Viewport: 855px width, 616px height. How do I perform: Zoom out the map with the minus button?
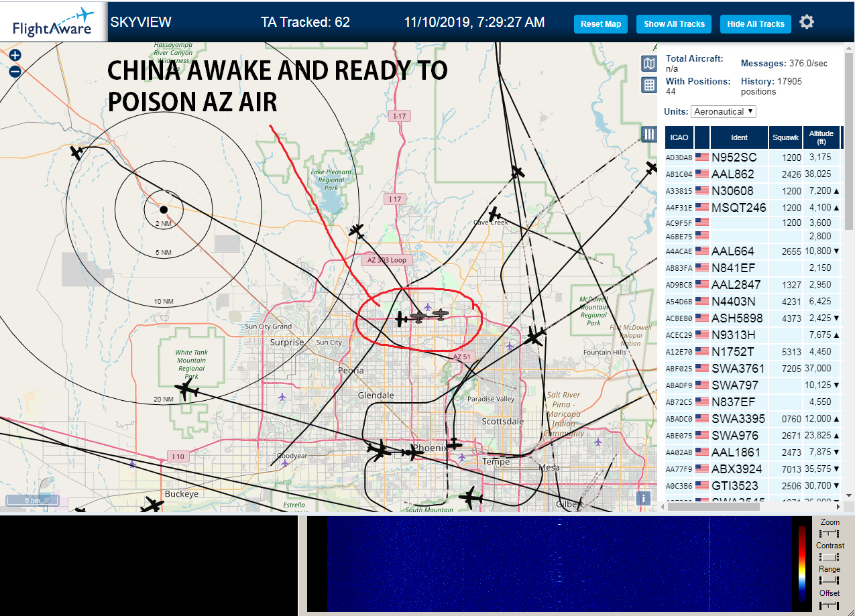[x=15, y=71]
